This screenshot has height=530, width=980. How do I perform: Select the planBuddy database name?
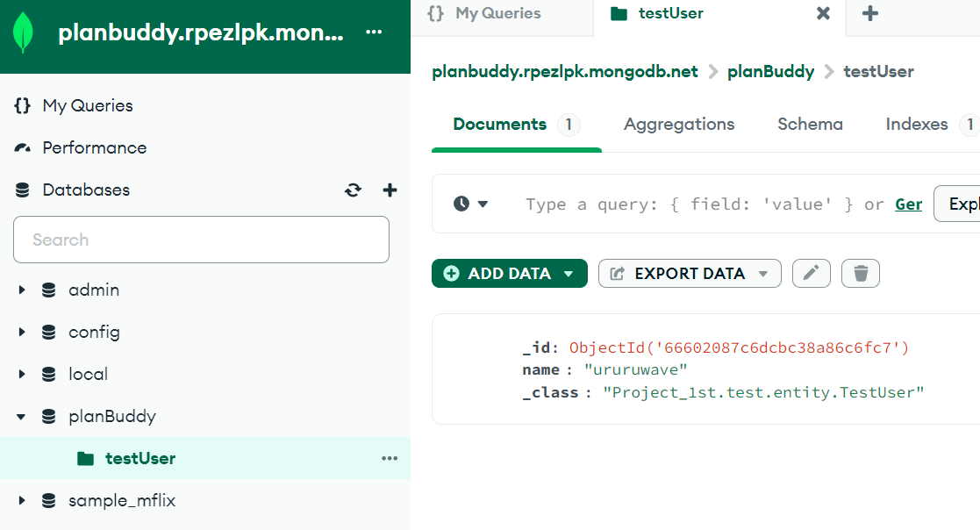[112, 416]
